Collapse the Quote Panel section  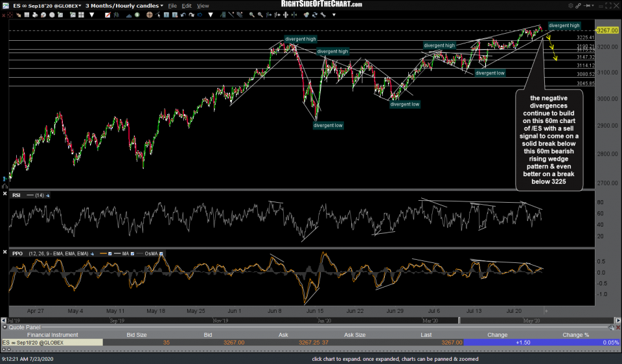coord(5,328)
